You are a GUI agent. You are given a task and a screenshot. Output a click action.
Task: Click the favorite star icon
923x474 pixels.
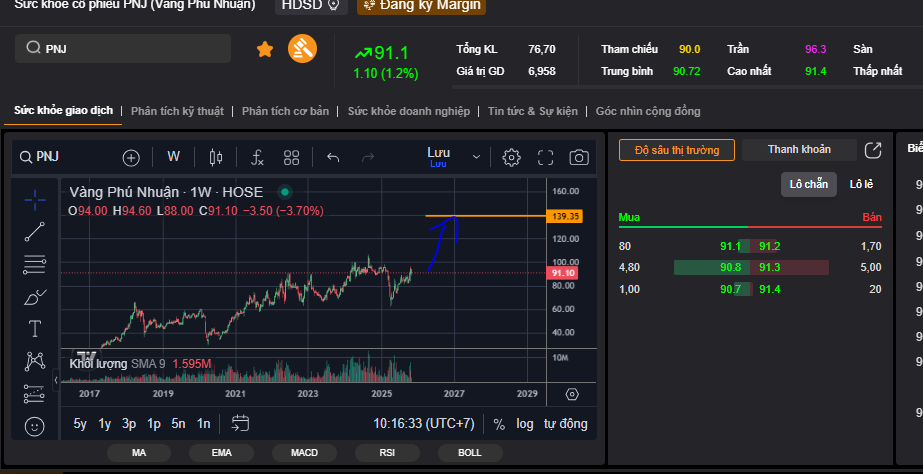click(x=265, y=49)
